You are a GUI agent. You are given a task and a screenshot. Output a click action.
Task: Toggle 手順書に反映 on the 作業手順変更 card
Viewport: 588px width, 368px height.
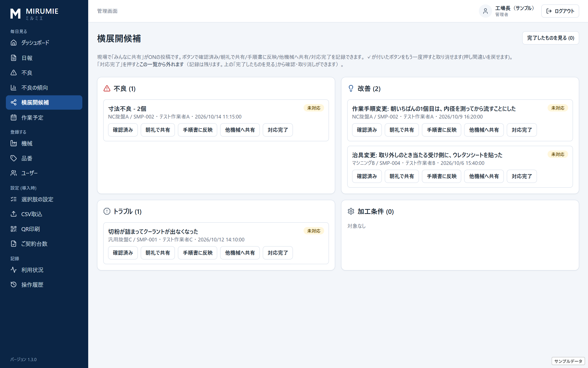(441, 130)
